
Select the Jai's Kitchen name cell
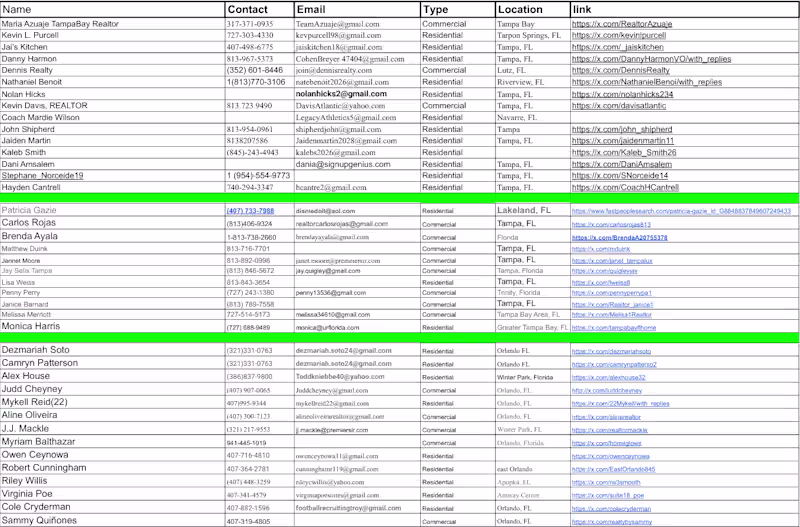112,47
